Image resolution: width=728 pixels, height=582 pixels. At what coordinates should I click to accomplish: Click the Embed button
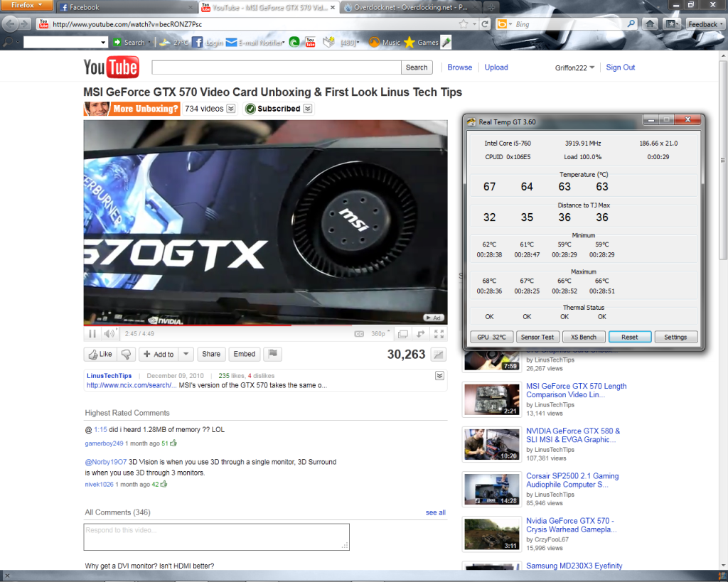[x=245, y=354]
